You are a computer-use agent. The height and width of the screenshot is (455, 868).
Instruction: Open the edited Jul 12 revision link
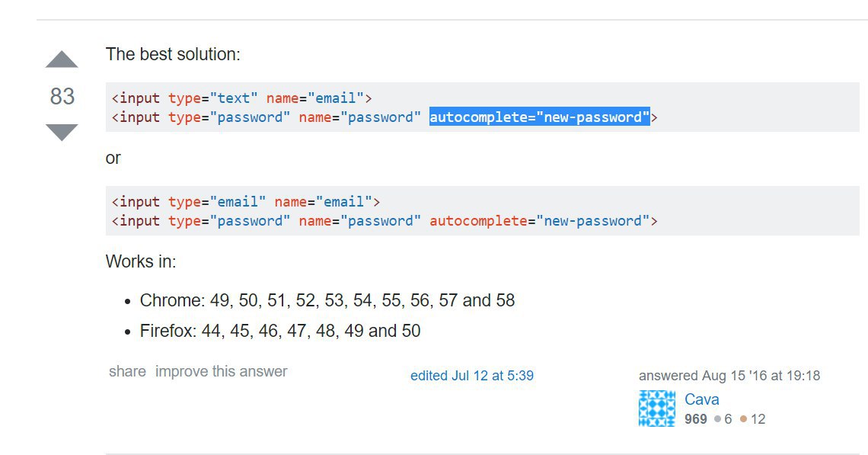471,376
